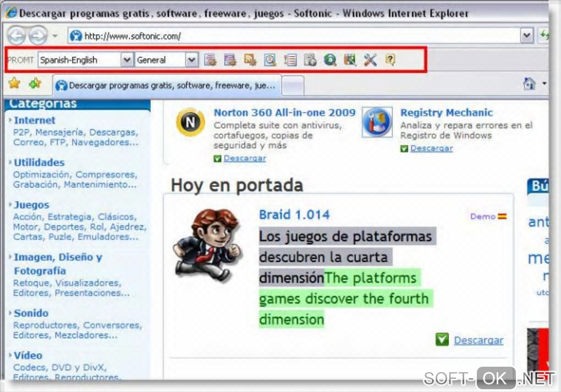
Task: Click Codecs, DVD y DivX subcategory text
Action: (x=60, y=367)
